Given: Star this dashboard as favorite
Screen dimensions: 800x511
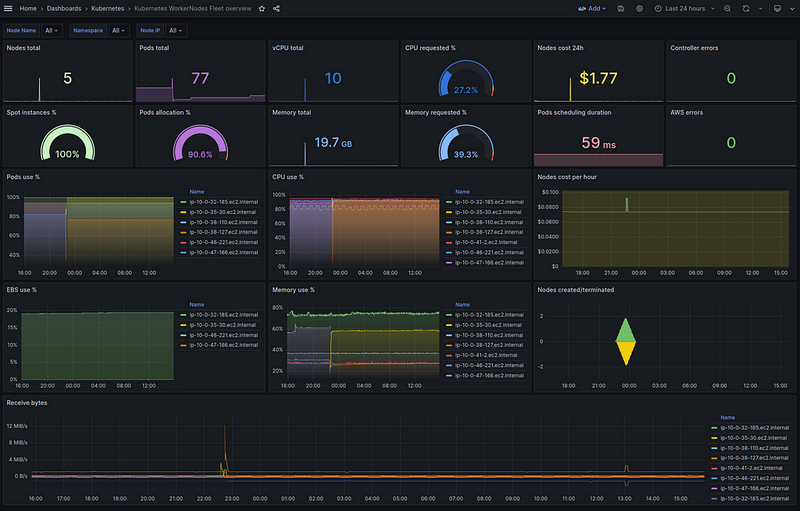Looking at the screenshot, I should (x=262, y=8).
